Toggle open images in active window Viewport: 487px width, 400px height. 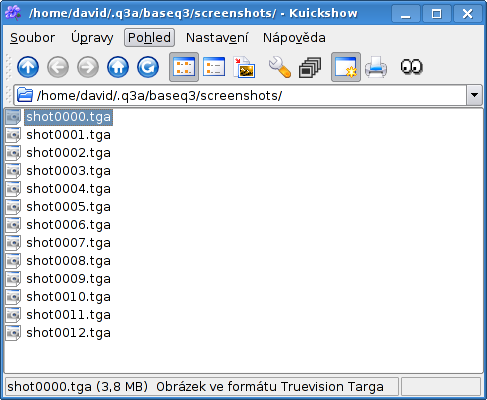(346, 67)
